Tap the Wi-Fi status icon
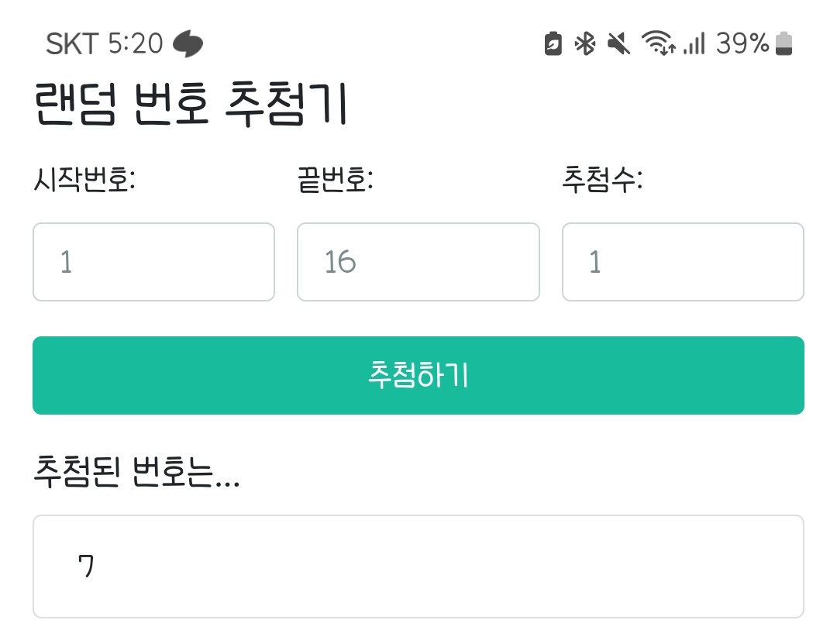Viewport: 837px width, 644px height. click(658, 44)
